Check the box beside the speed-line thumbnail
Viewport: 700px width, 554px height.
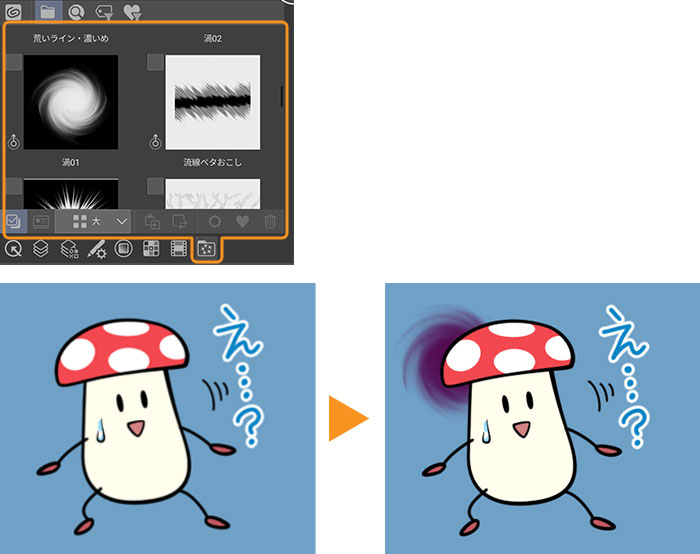coord(156,63)
